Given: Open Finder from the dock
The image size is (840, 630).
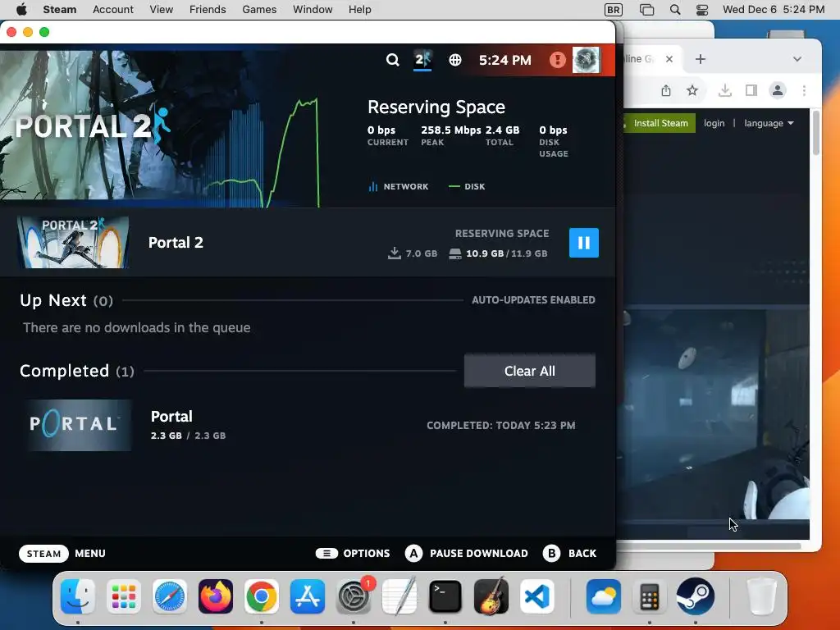Looking at the screenshot, I should click(x=78, y=596).
